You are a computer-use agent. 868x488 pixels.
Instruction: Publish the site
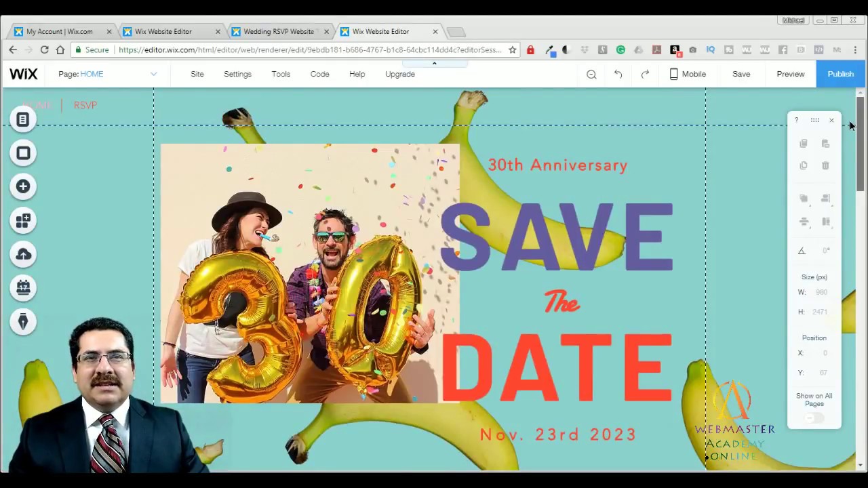[x=841, y=74]
